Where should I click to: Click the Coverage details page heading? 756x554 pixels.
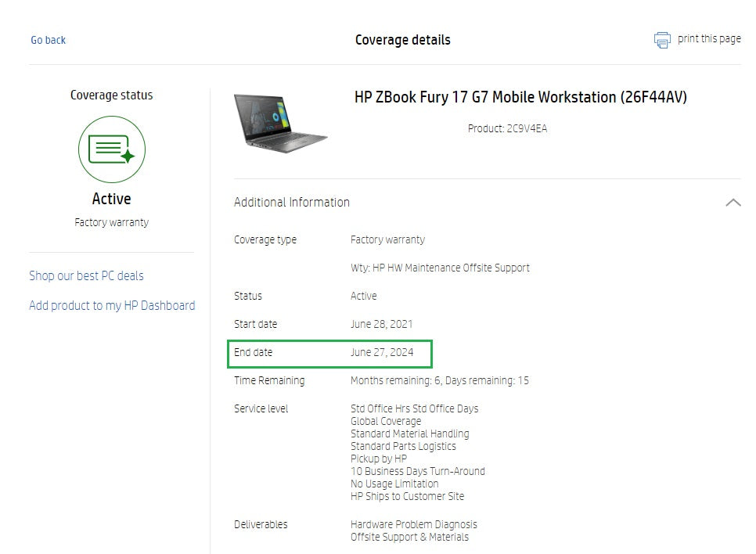(402, 40)
